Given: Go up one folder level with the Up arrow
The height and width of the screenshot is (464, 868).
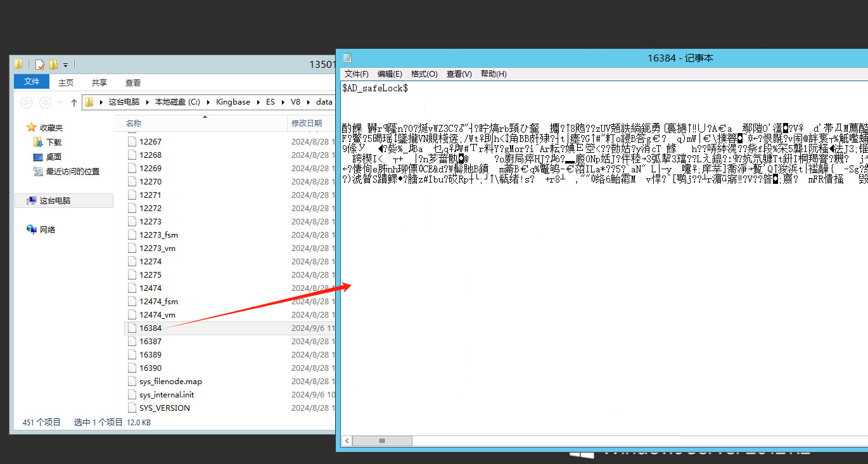Looking at the screenshot, I should pos(74,102).
